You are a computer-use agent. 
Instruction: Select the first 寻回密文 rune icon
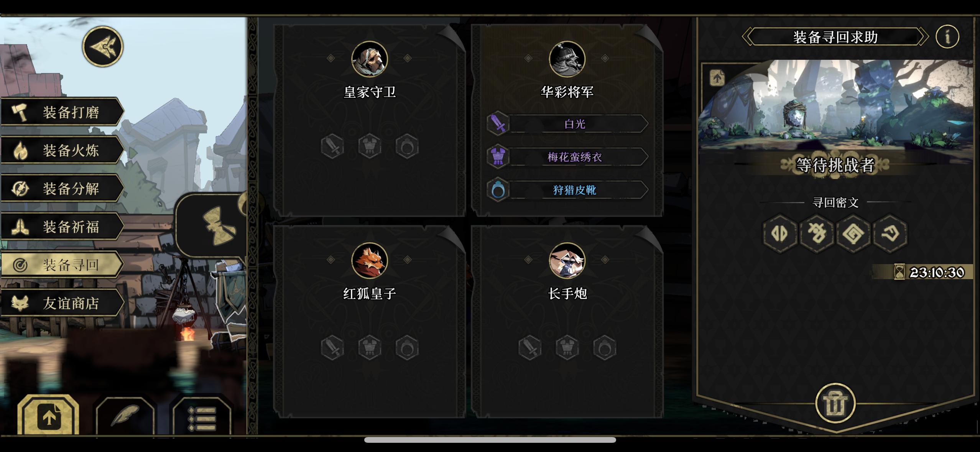click(779, 233)
